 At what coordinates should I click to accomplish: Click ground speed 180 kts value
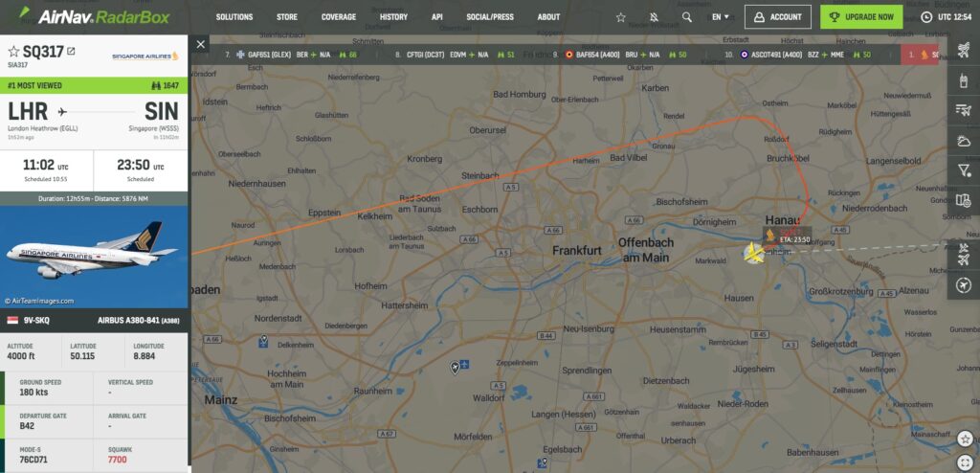(33, 393)
